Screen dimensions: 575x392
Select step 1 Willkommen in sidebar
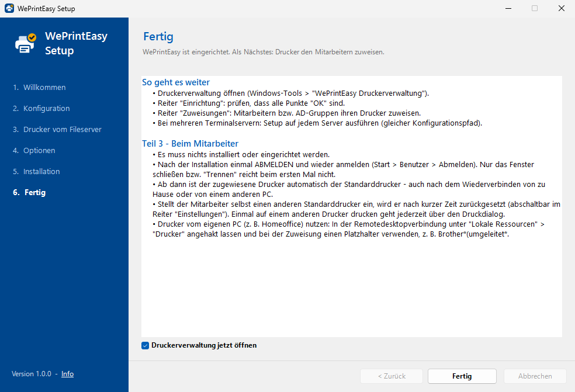click(x=39, y=87)
